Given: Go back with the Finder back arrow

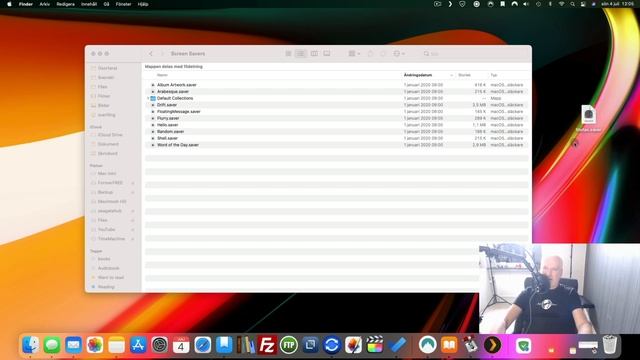Looking at the screenshot, I should pos(151,54).
